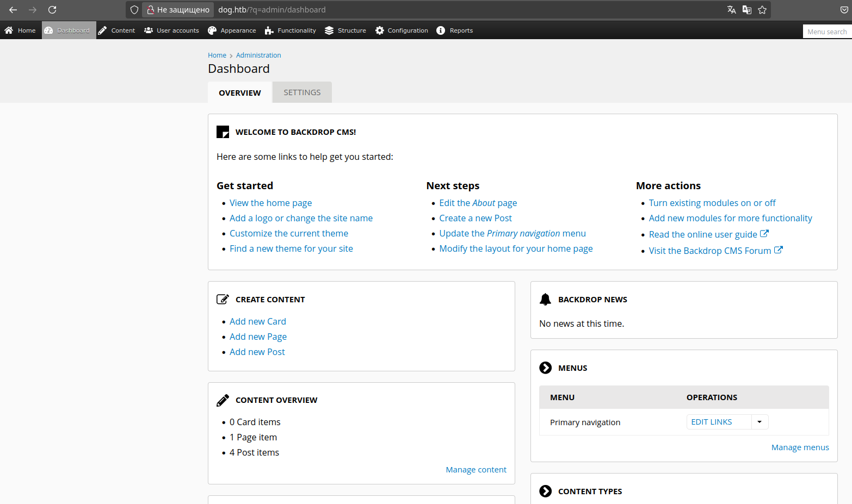
Task: Click the Reports info icon
Action: tap(441, 30)
